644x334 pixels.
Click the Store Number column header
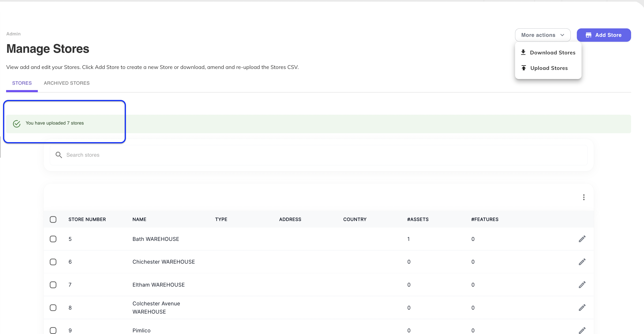click(x=87, y=219)
